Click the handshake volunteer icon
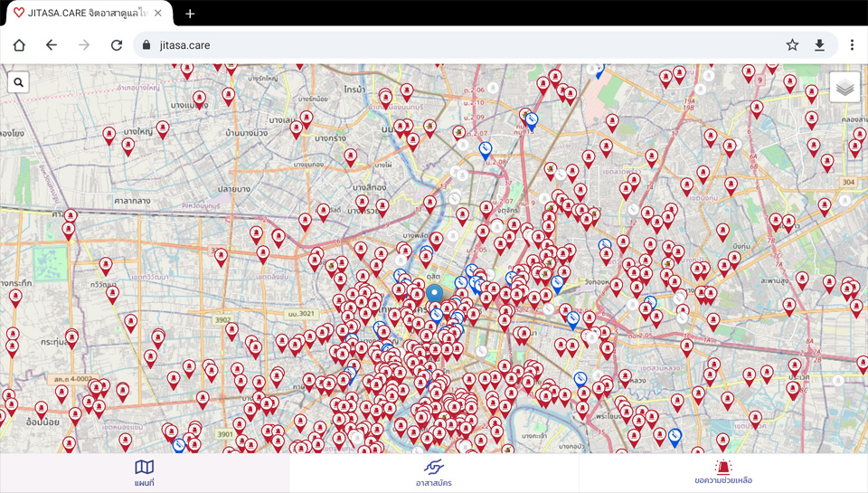 click(x=434, y=466)
